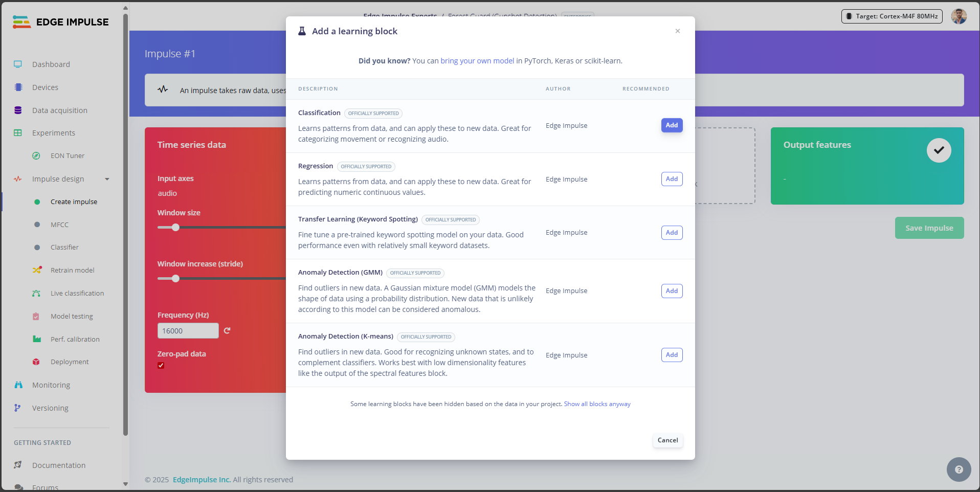980x492 pixels.
Task: Click the Window size slider handle
Action: (x=175, y=227)
